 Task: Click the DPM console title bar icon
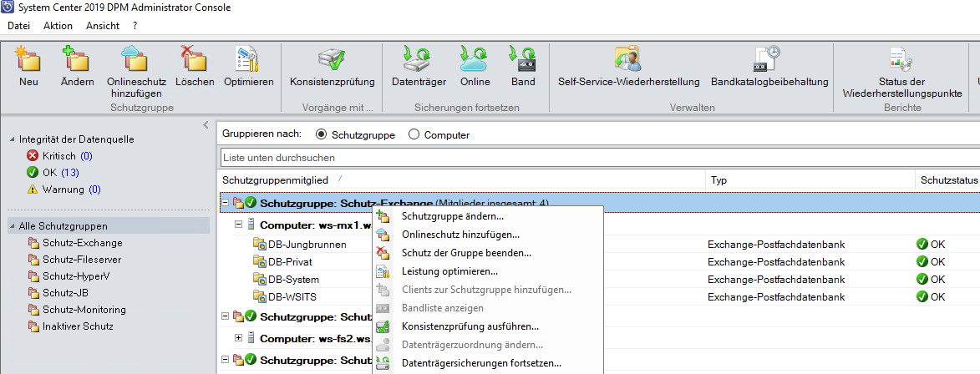coord(8,8)
